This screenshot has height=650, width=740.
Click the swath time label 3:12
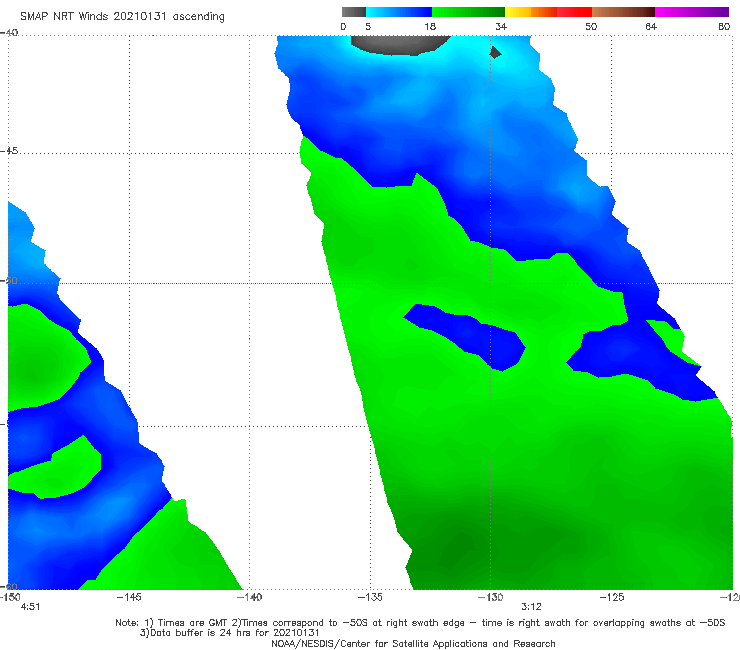point(531,607)
